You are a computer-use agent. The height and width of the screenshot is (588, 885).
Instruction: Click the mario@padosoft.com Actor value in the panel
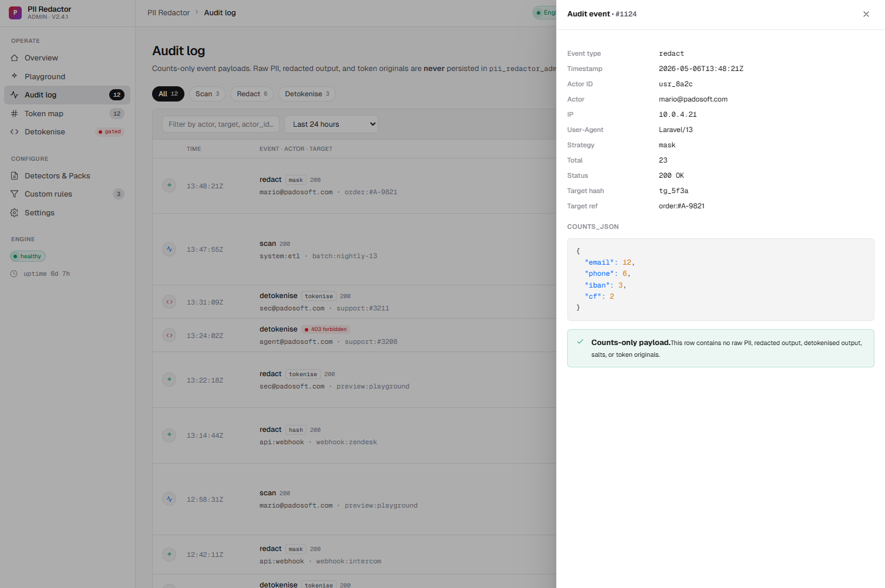pos(693,99)
